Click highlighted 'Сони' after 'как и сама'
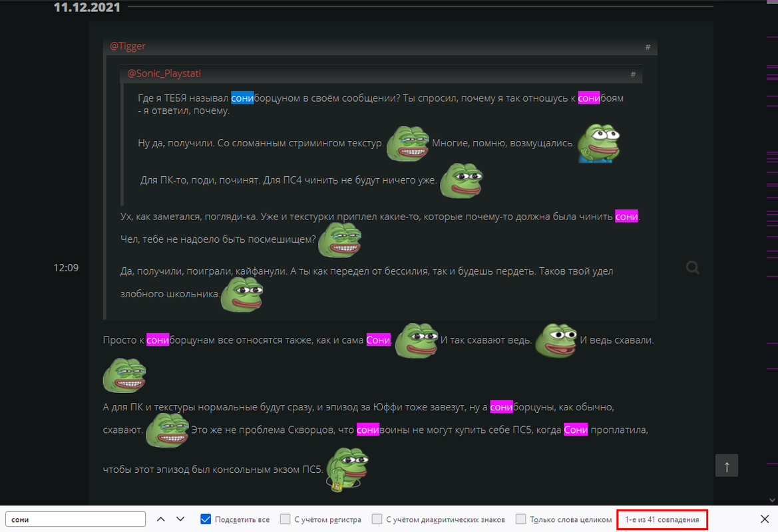 coord(378,340)
